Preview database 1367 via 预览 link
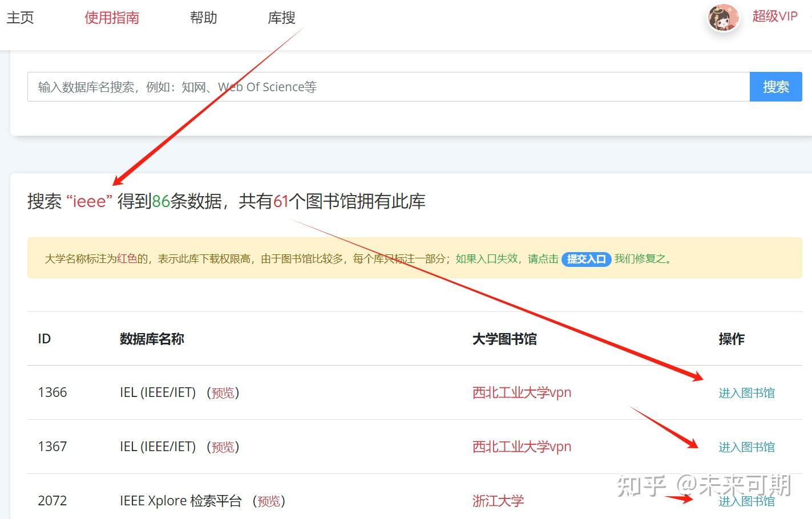This screenshot has width=812, height=519. (223, 447)
